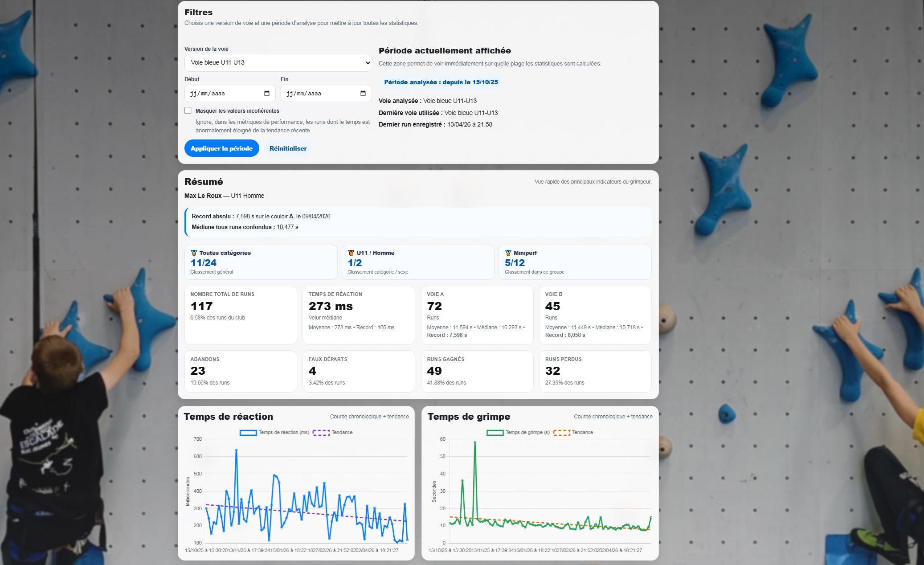Screen dimensions: 924x565
Task: Click the Miniperf medal icon
Action: tap(508, 253)
